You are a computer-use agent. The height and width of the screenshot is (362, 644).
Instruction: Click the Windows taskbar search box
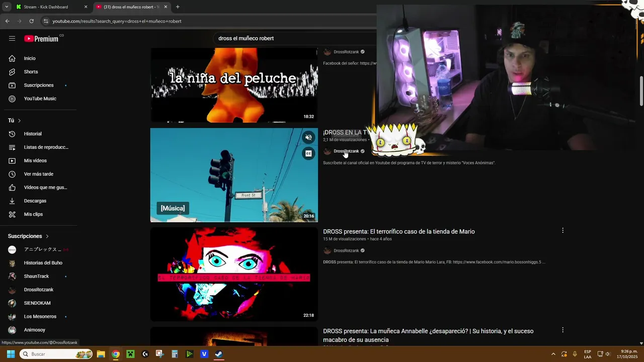pos(55,354)
